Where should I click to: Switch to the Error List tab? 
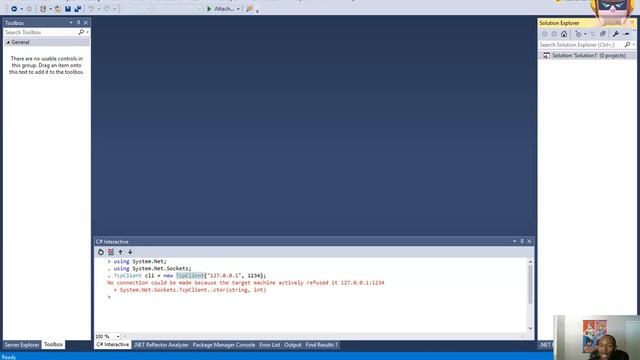tap(270, 345)
